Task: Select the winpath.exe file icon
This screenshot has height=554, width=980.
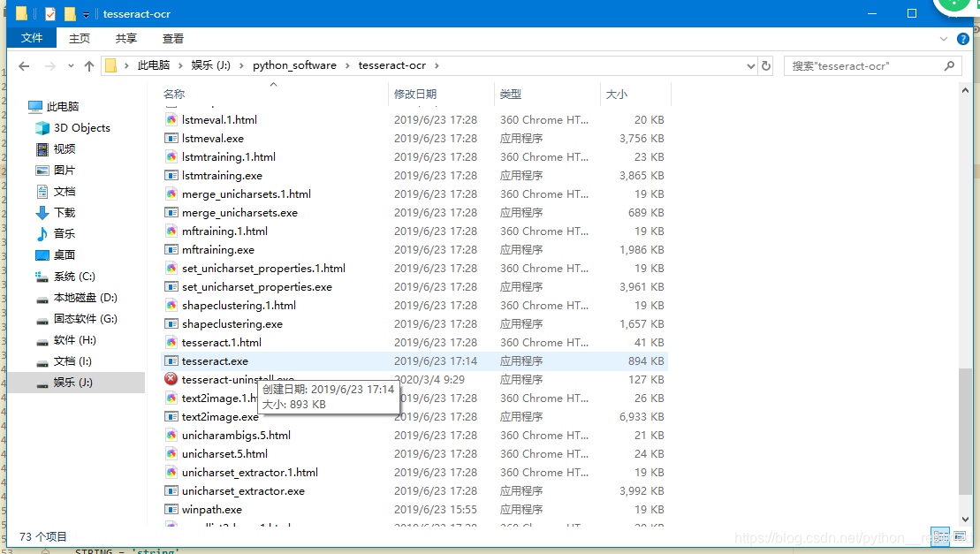Action: coord(171,510)
